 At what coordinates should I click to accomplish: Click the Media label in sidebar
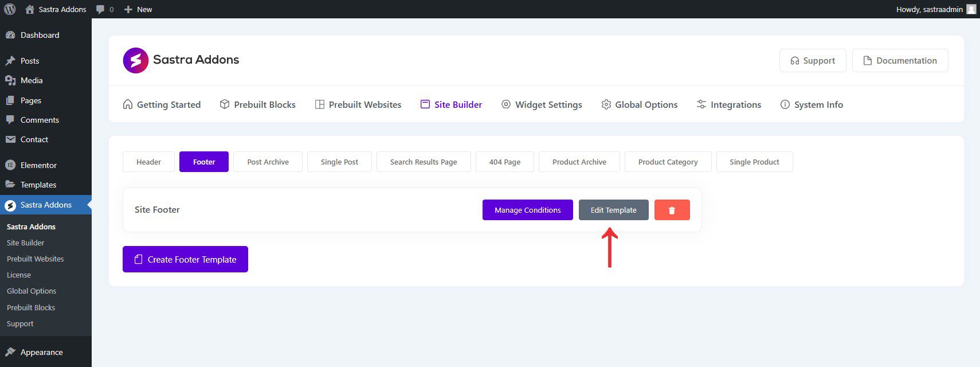32,80
